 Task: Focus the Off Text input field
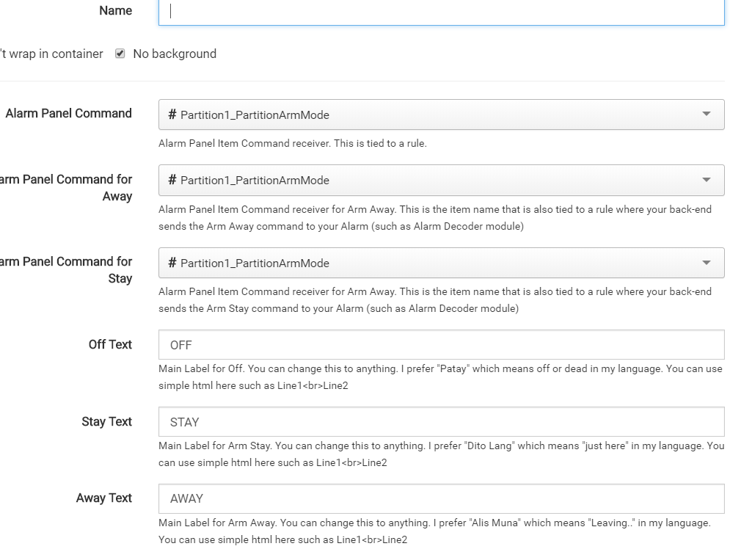point(440,345)
